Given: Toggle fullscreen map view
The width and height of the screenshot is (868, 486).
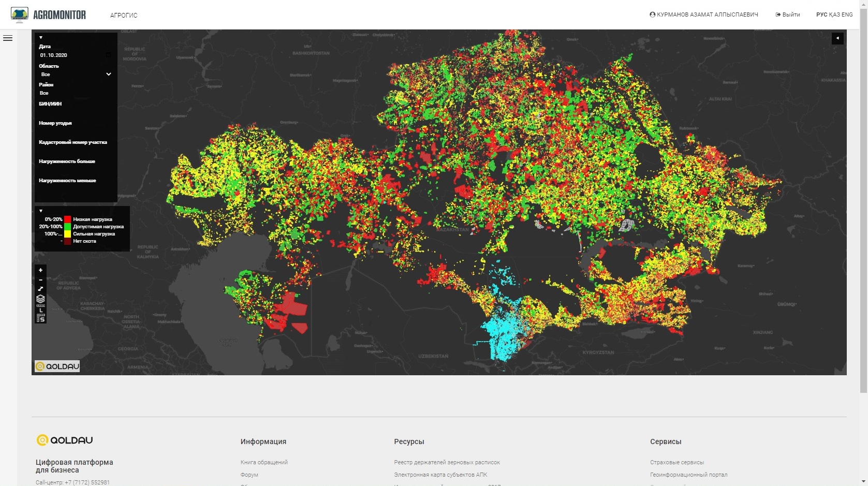Looking at the screenshot, I should coord(40,289).
